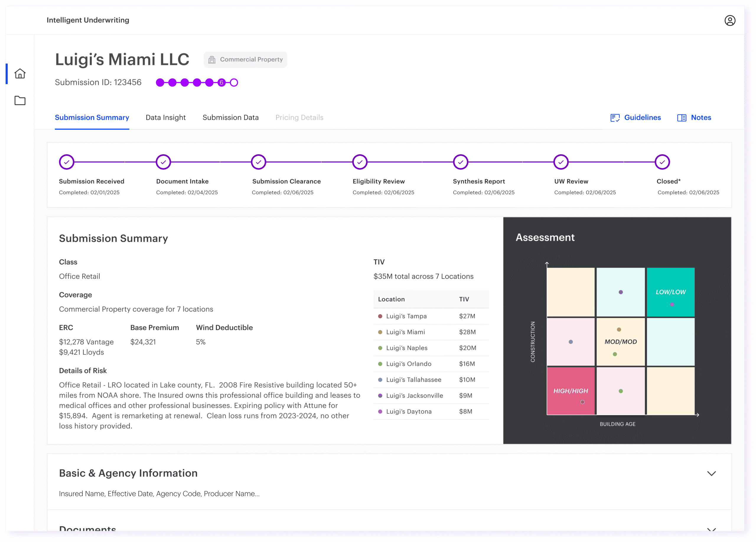This screenshot has height=542, width=756.
Task: Click the Notes panel icon
Action: 682,118
